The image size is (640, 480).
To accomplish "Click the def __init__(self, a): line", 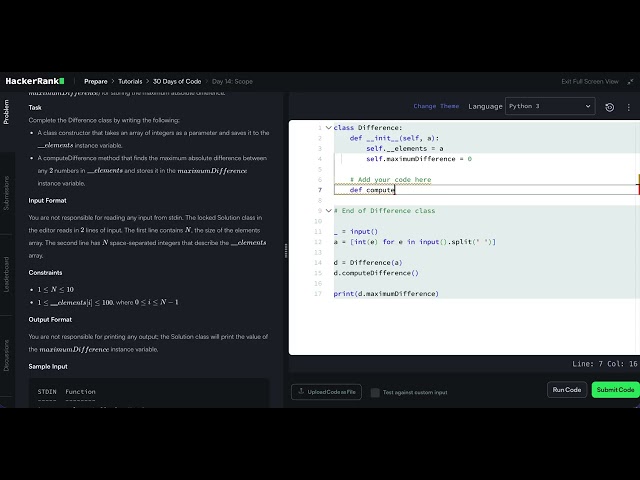I will click(x=394, y=138).
